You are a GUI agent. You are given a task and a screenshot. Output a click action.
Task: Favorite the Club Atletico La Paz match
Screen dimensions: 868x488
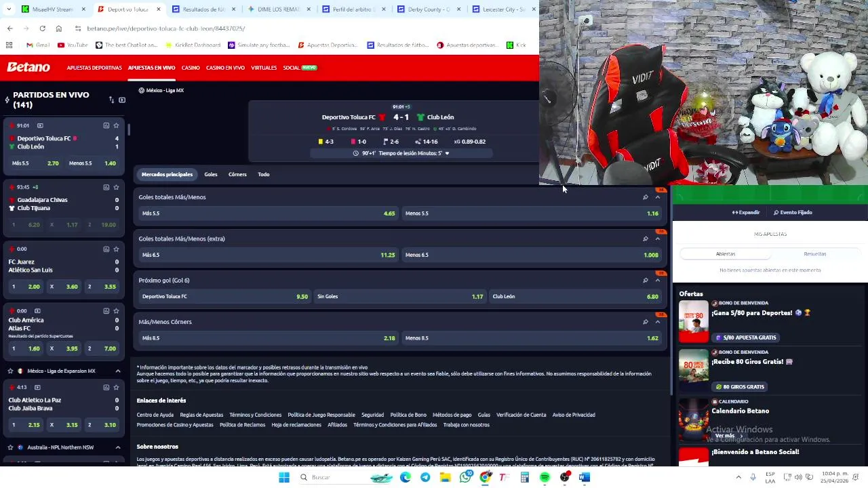point(116,387)
